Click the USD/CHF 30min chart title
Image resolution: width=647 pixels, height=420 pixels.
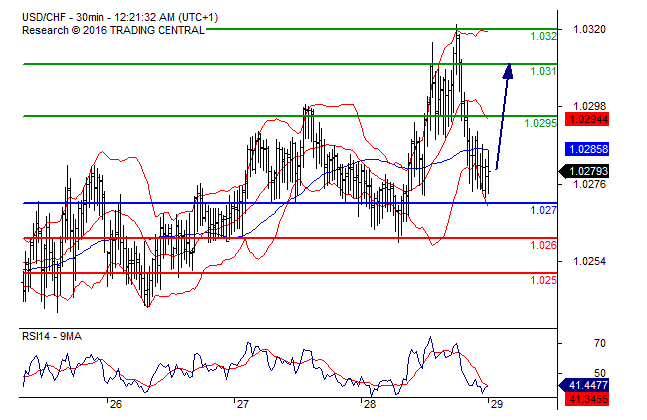(x=120, y=17)
